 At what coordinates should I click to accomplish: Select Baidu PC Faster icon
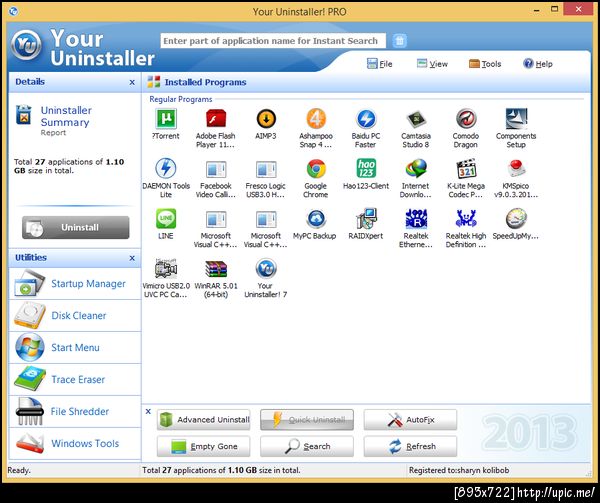point(366,119)
